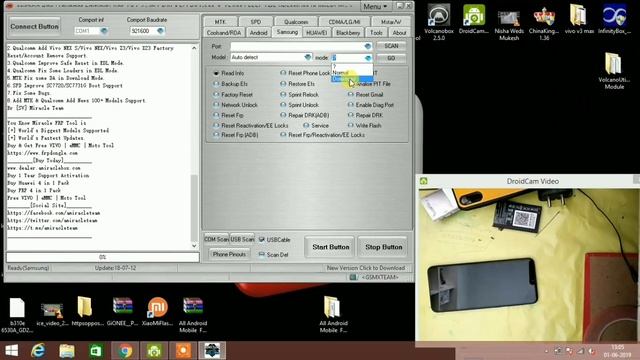The width and height of the screenshot is (640, 360).
Task: Switch to the Qualcomm tab
Action: [296, 22]
